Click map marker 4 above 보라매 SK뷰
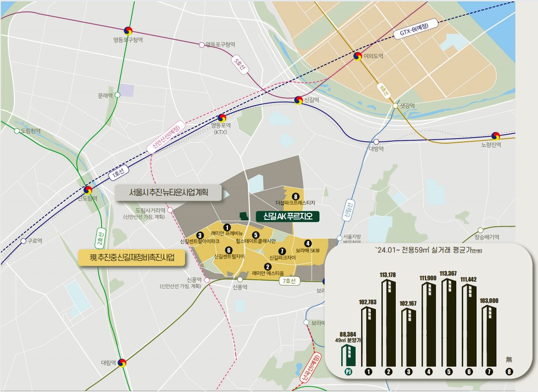Screen dimensions: 538x392 (308, 243)
